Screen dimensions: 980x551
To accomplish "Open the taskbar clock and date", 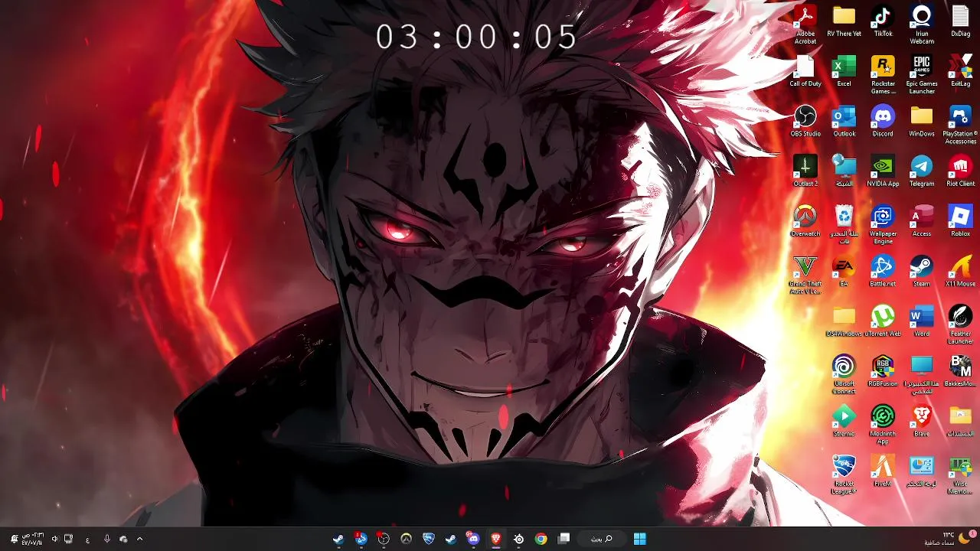I will (x=31, y=539).
